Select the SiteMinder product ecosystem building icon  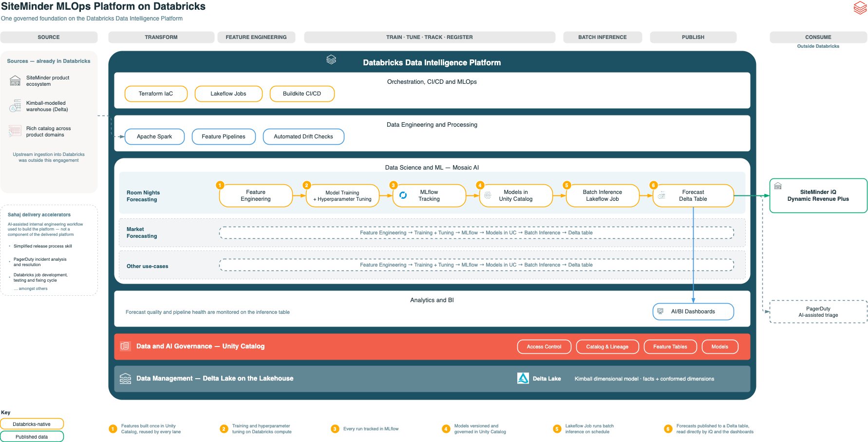(x=15, y=81)
